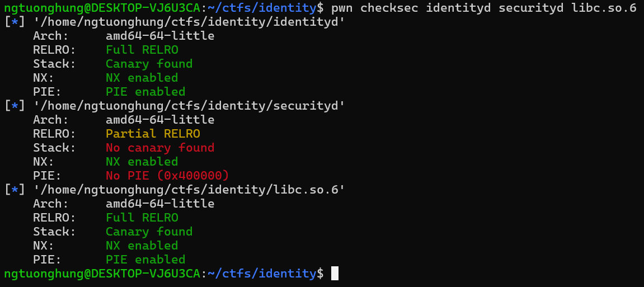The height and width of the screenshot is (287, 644).
Task: Click the asterisk marker beside the securityd path
Action: coord(15,106)
